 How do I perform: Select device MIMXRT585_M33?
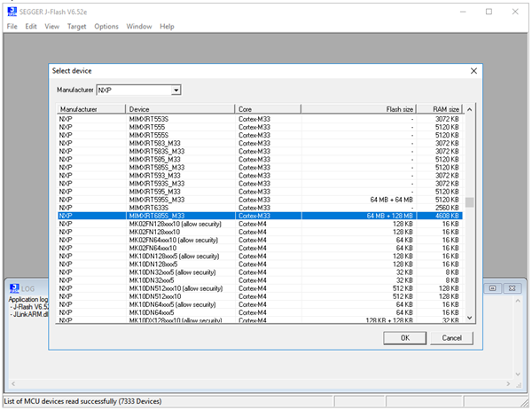[x=260, y=160]
